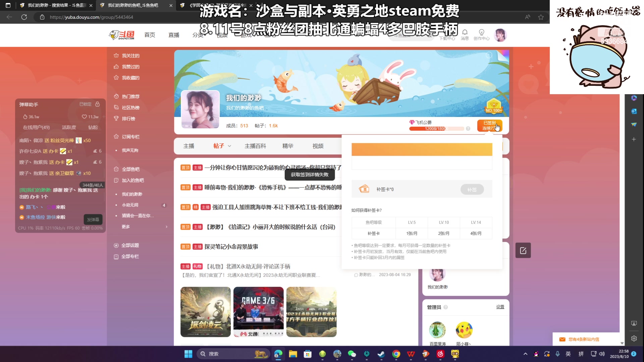Screen dimensions: 644x362
Task: Click Edge sidebar settings gear icon
Action: 634,338
